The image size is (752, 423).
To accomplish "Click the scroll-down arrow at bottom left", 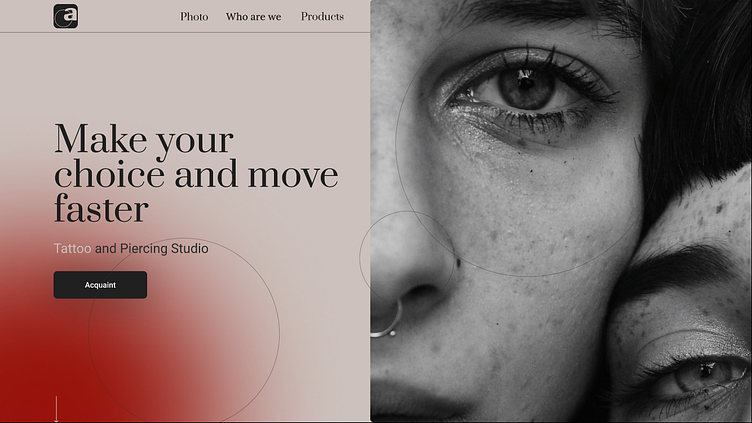I will point(56,409).
